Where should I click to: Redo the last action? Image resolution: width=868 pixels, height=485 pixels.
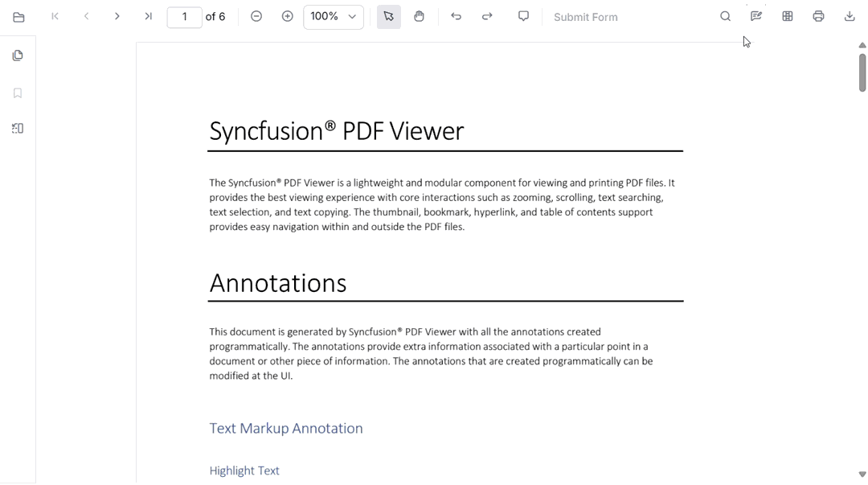point(487,17)
